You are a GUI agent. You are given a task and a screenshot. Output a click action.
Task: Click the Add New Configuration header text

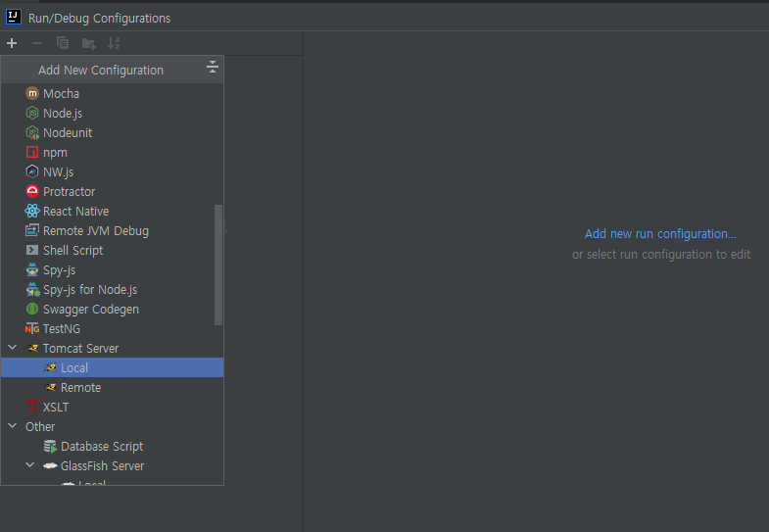(101, 71)
